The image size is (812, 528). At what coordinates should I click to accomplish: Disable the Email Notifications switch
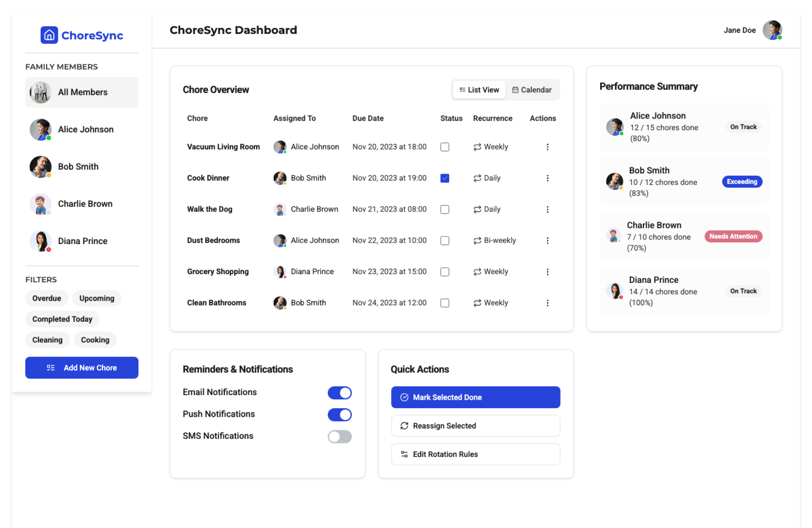coord(339,393)
